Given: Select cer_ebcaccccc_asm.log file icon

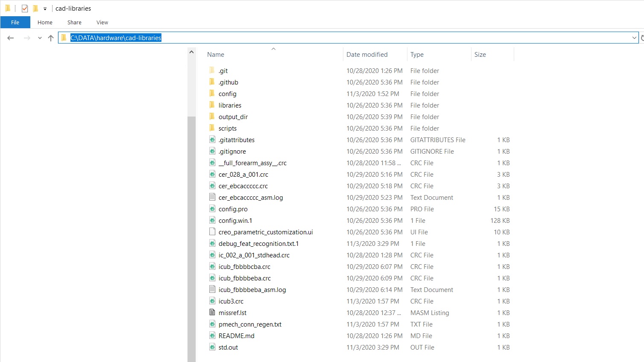Looking at the screenshot, I should tap(212, 197).
